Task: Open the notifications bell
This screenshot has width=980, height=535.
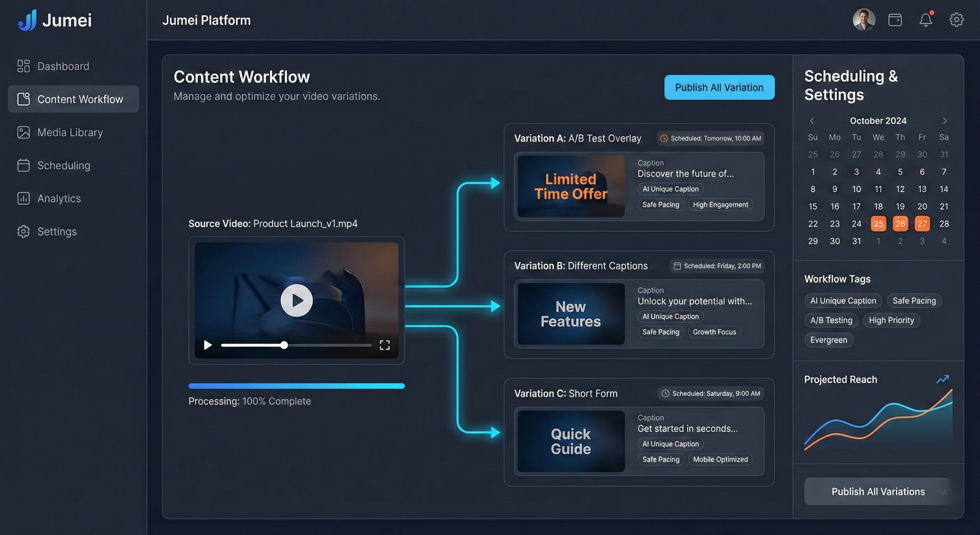Action: (x=925, y=20)
